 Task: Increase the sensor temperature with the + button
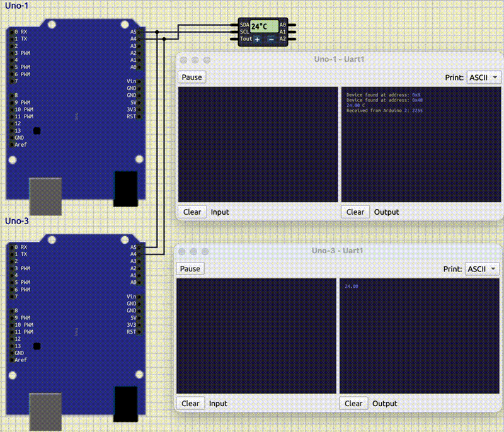(x=257, y=39)
